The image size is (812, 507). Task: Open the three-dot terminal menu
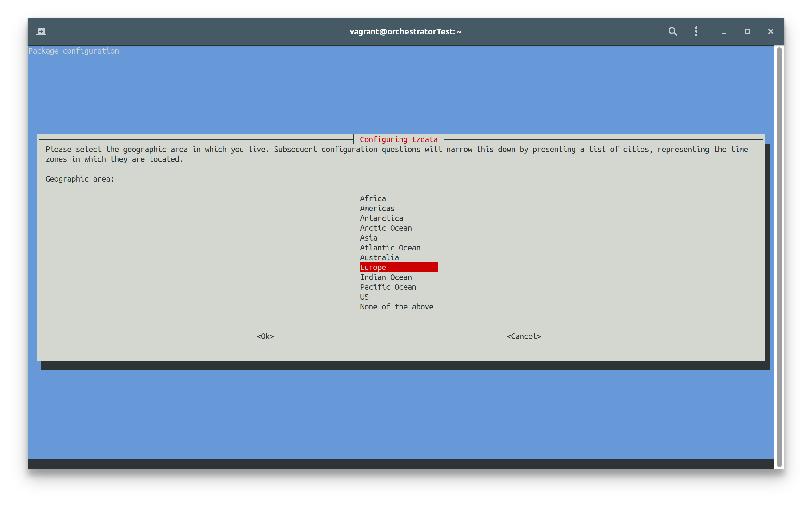point(696,31)
